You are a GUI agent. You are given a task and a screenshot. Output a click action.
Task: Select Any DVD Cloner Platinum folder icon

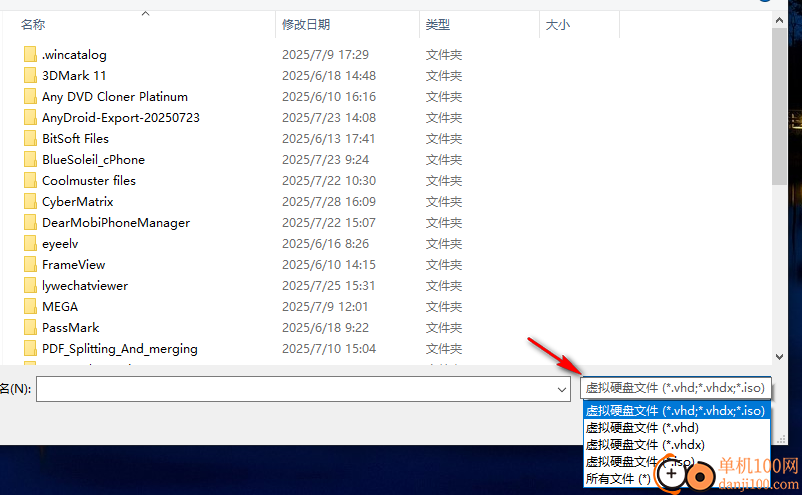click(x=30, y=96)
